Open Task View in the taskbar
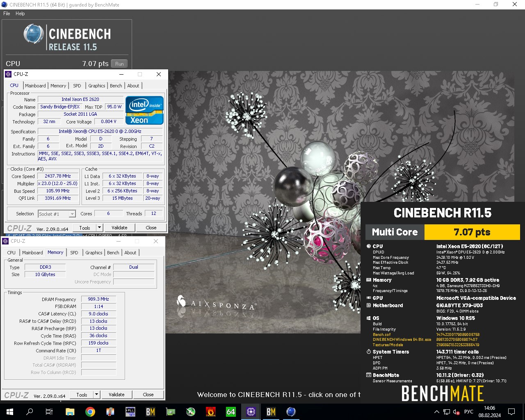525x420 pixels. coord(49,411)
